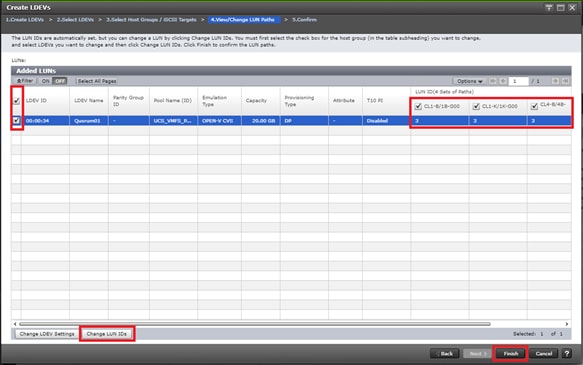This screenshot has height=365, width=583.
Task: Go to step 3.Select Host Groups / iSCSI Targets
Action: 151,20
